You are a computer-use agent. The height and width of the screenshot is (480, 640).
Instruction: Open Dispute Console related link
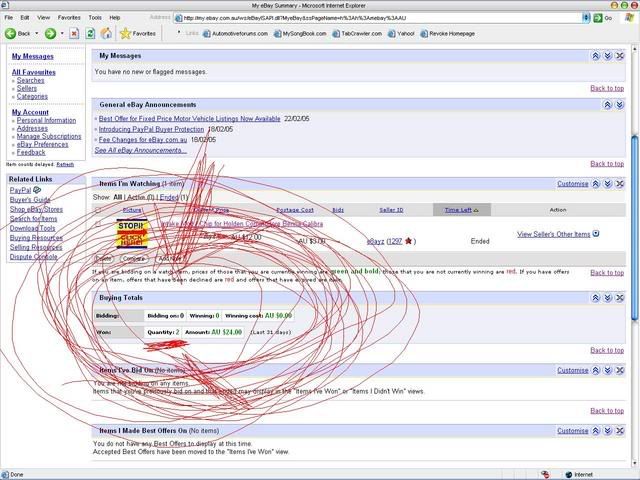tap(33, 257)
